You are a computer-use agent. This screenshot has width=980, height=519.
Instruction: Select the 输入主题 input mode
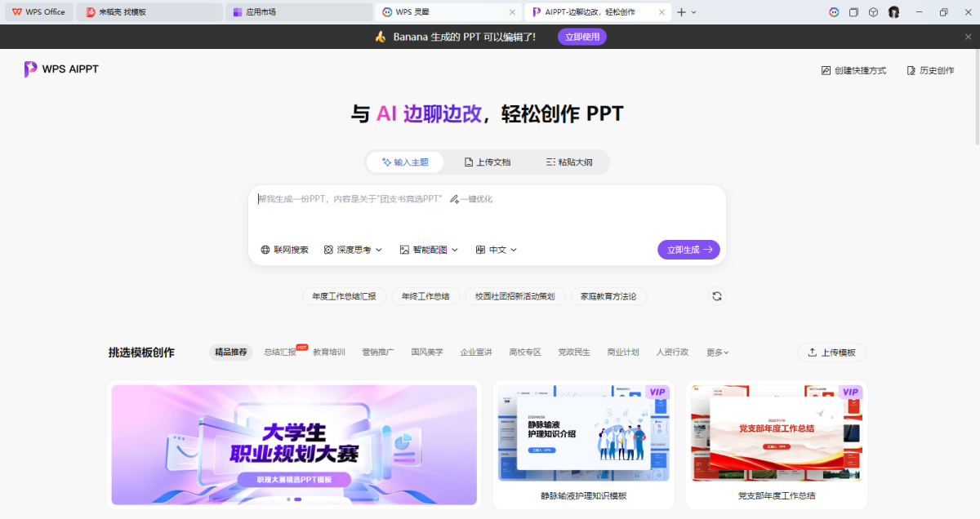405,162
